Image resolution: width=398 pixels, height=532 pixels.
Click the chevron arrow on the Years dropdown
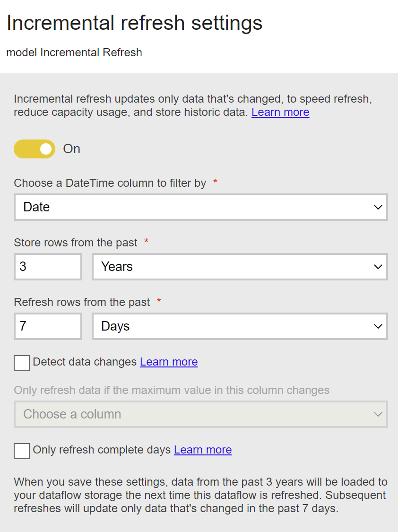378,267
